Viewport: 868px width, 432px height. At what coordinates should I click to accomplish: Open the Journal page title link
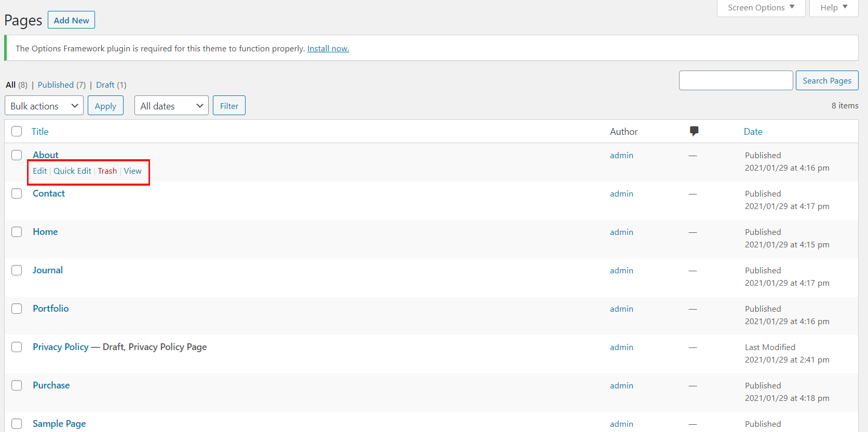[48, 270]
